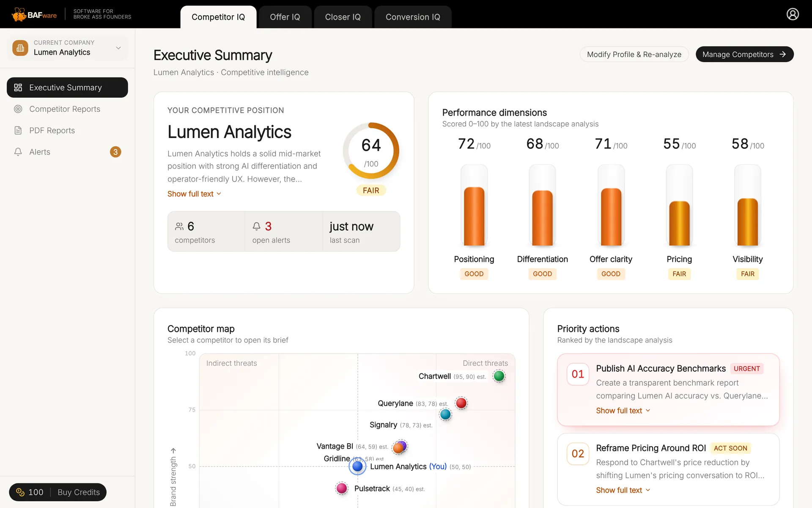Select the orange Vantage BI dot
812x508 pixels.
pyautogui.click(x=398, y=448)
